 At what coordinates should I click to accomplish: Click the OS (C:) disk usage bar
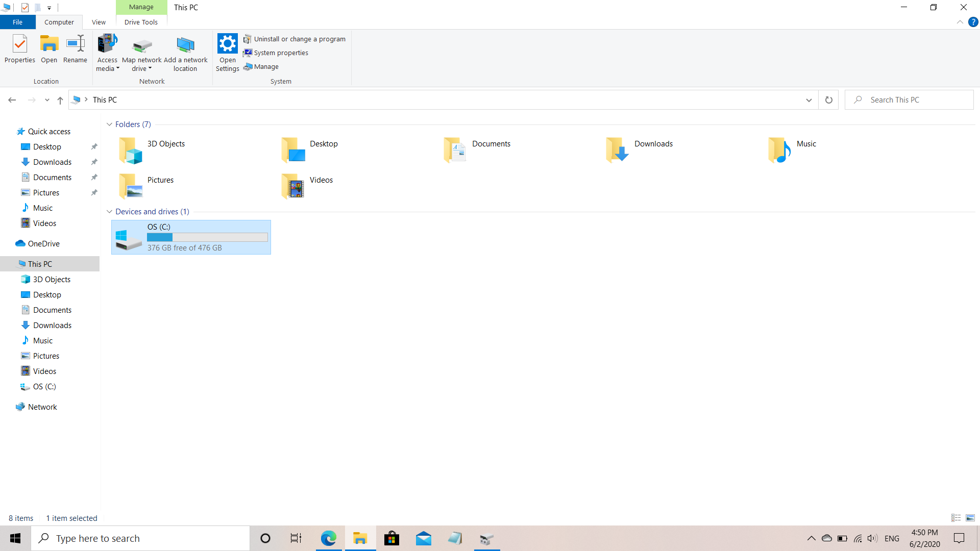(x=207, y=237)
